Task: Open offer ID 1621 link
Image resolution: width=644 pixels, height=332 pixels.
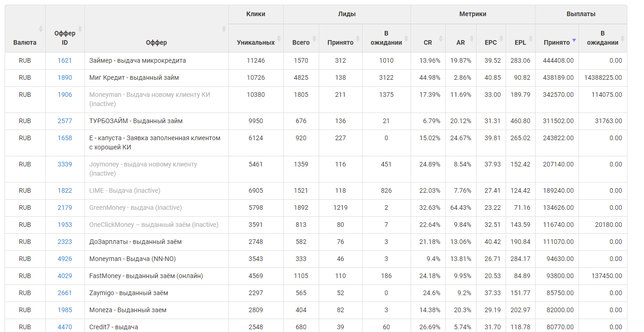Action: [x=65, y=60]
